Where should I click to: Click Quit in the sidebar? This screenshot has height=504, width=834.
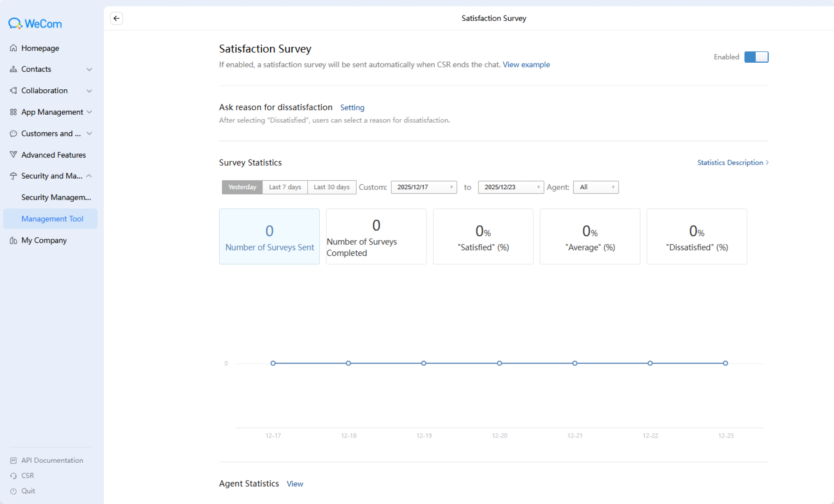[x=28, y=491]
